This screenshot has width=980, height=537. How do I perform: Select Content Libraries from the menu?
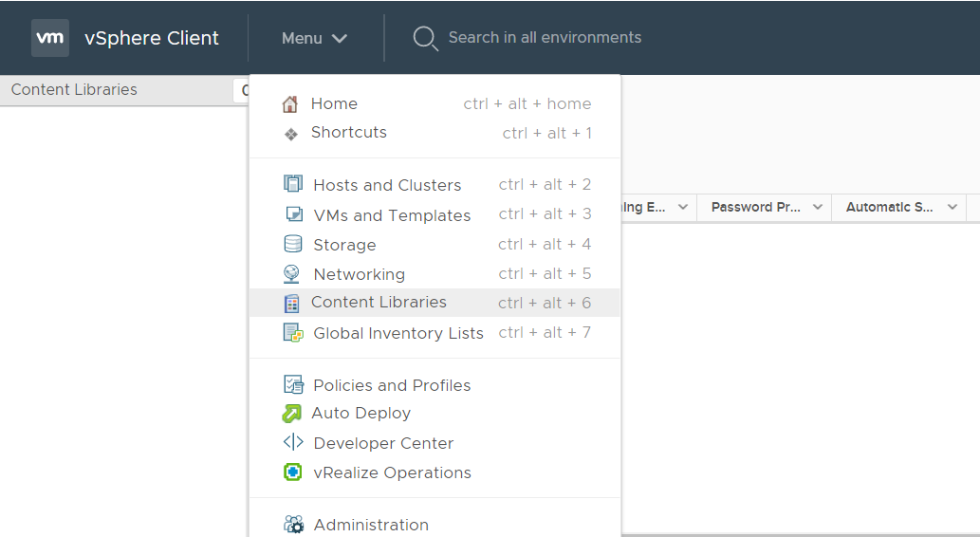[379, 303]
